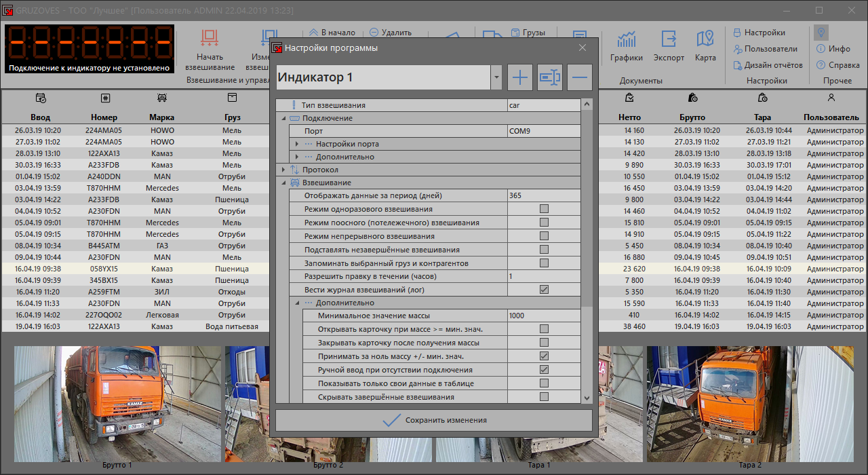Click the minus icon to remove indicator
Viewport: 868px width, 475px height.
(x=580, y=77)
